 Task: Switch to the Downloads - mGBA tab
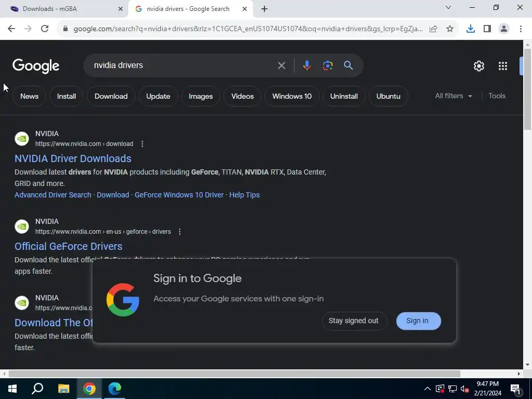point(64,9)
